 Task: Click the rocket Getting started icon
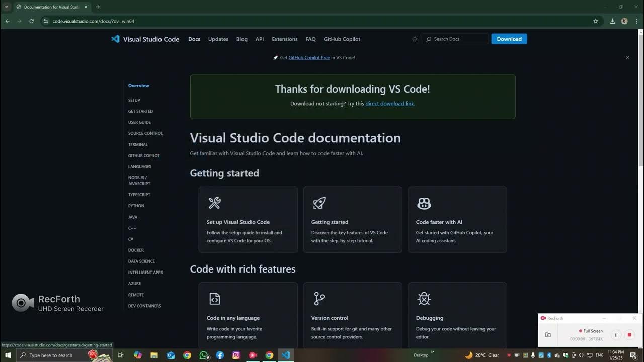tap(319, 203)
